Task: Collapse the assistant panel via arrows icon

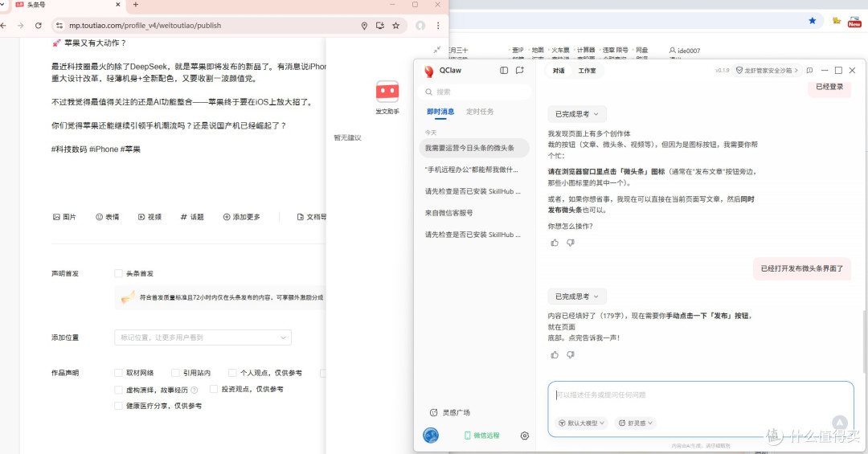Action: click(x=436, y=49)
